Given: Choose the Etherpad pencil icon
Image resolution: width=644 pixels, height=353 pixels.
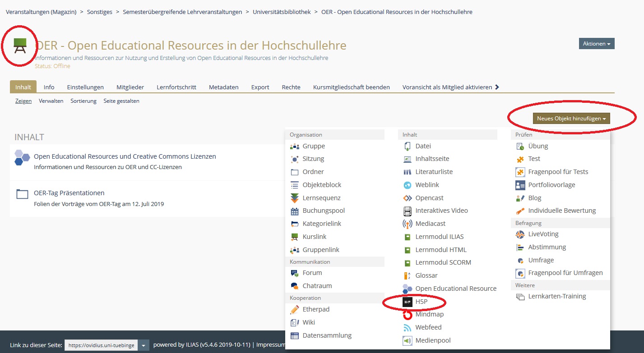Looking at the screenshot, I should [x=295, y=310].
